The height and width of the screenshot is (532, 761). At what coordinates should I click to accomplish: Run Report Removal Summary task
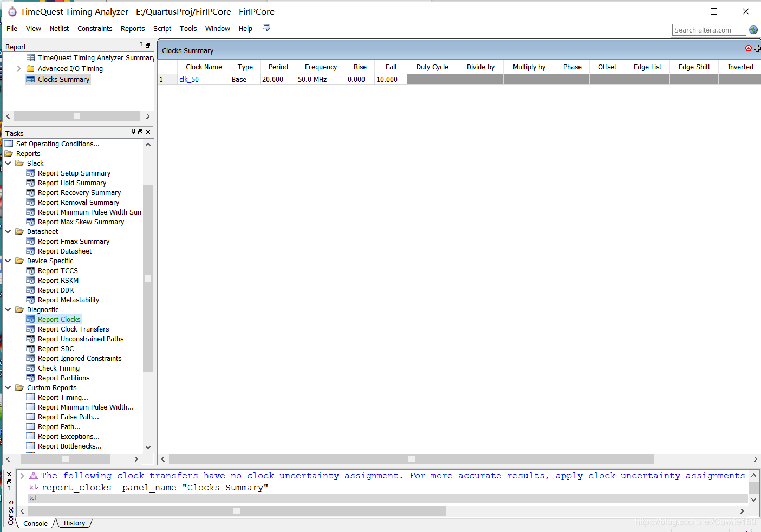click(79, 203)
